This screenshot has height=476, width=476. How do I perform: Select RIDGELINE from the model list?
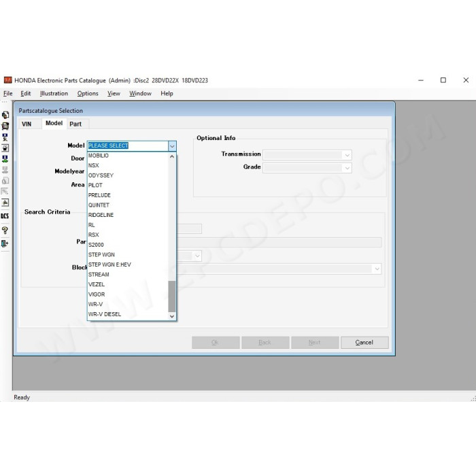(x=128, y=215)
